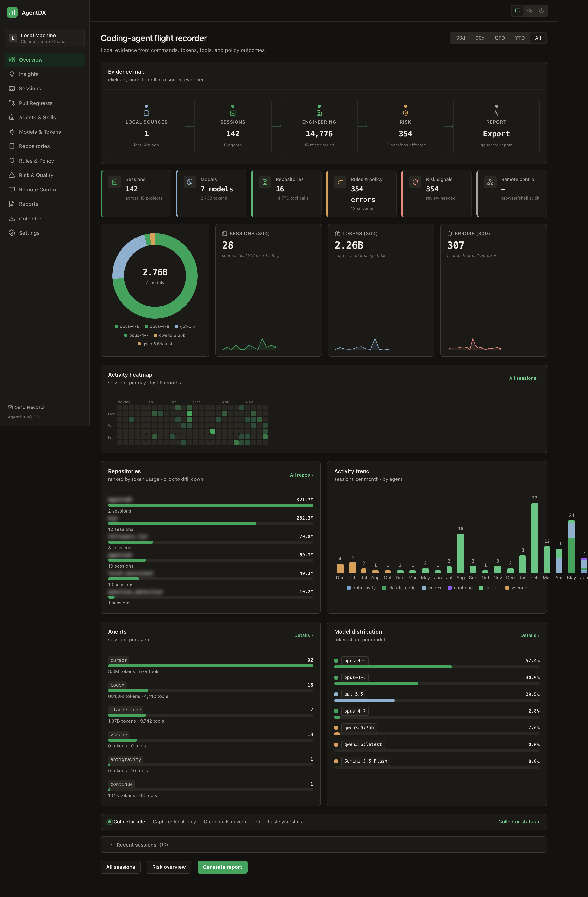Select the All time range
Image resolution: width=588 pixels, height=897 pixels.
coord(538,38)
